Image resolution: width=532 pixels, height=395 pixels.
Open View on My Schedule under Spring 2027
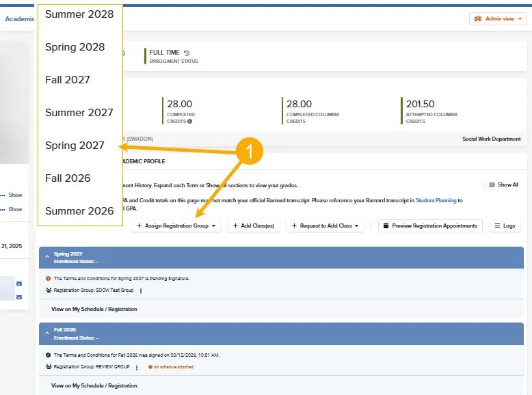[94, 309]
